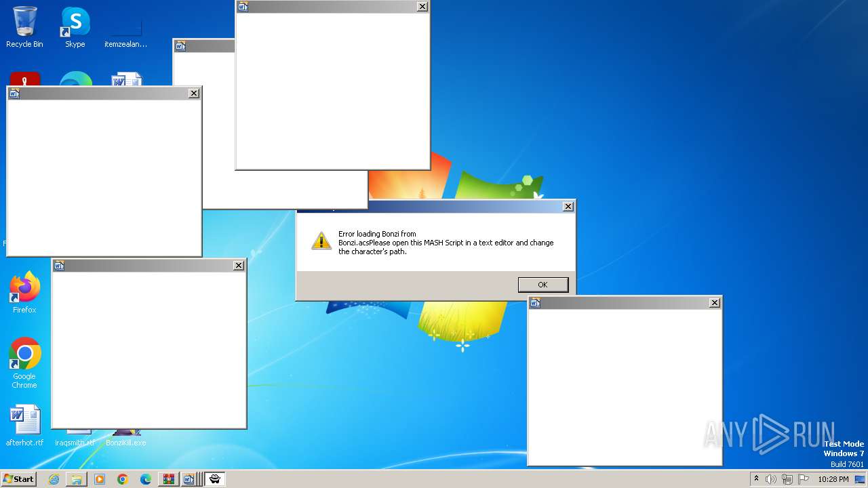Open Windows Media Player from taskbar
Screen dimensions: 868x488
coord(100,479)
